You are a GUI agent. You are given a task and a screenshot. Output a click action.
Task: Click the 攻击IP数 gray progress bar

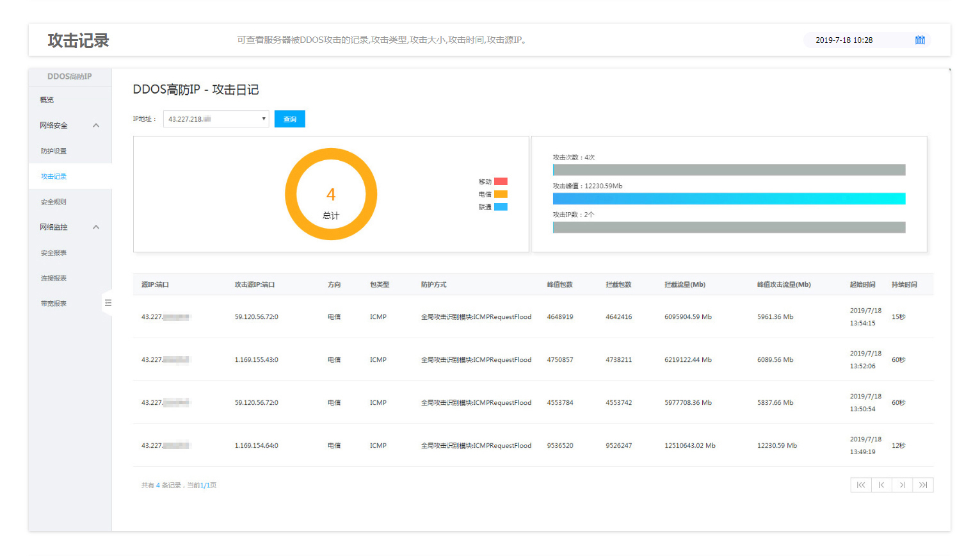point(729,227)
